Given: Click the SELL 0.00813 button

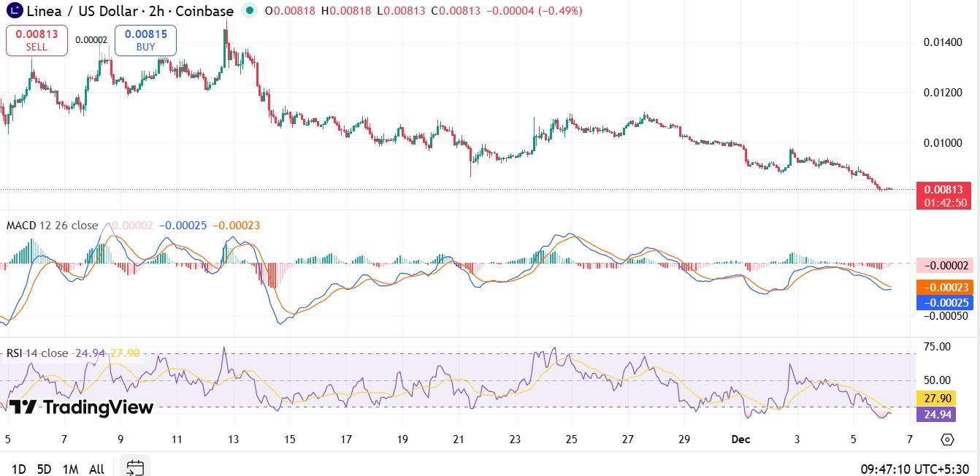Looking at the screenshot, I should (x=36, y=39).
